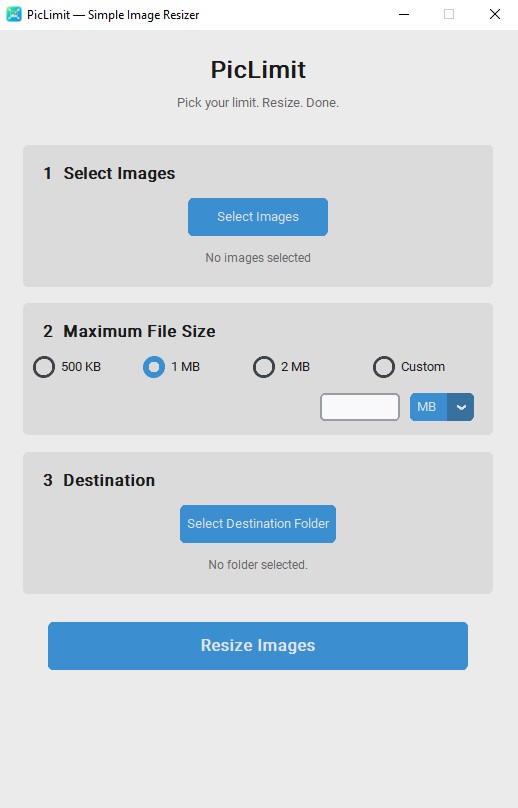The image size is (518, 808).
Task: Focus the custom size input field
Action: coord(360,407)
